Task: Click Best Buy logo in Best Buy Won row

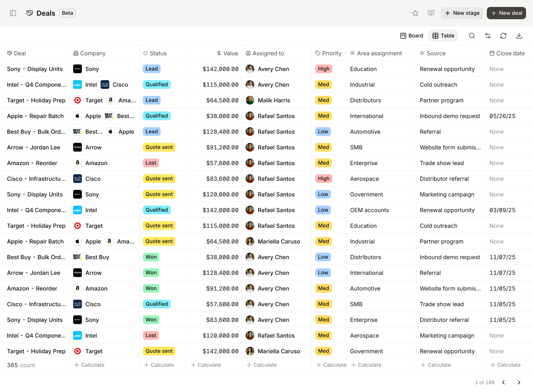Action: click(78, 257)
